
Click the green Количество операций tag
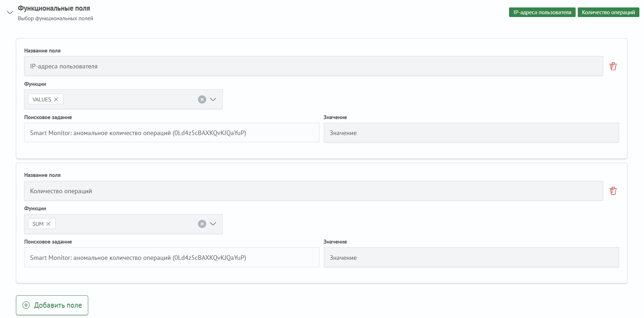pos(608,12)
